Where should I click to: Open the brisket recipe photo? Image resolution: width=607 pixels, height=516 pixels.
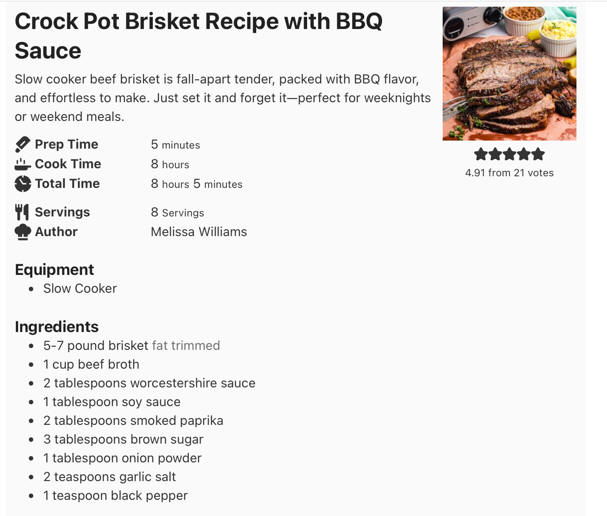click(x=509, y=74)
